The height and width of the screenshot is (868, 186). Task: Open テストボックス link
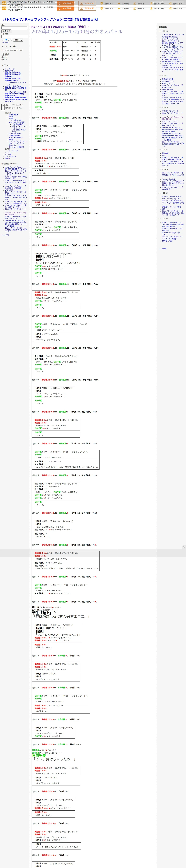coord(10,156)
